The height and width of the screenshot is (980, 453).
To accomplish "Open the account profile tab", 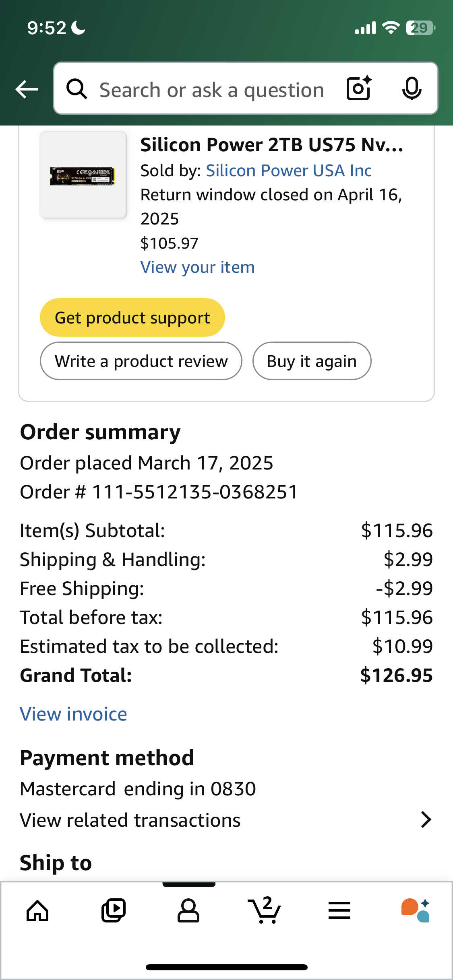I will pos(188,911).
